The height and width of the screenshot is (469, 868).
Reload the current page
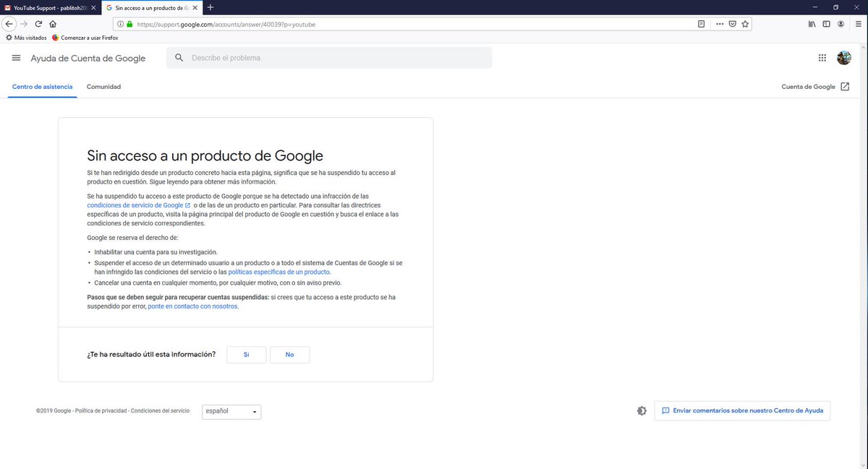pyautogui.click(x=38, y=24)
